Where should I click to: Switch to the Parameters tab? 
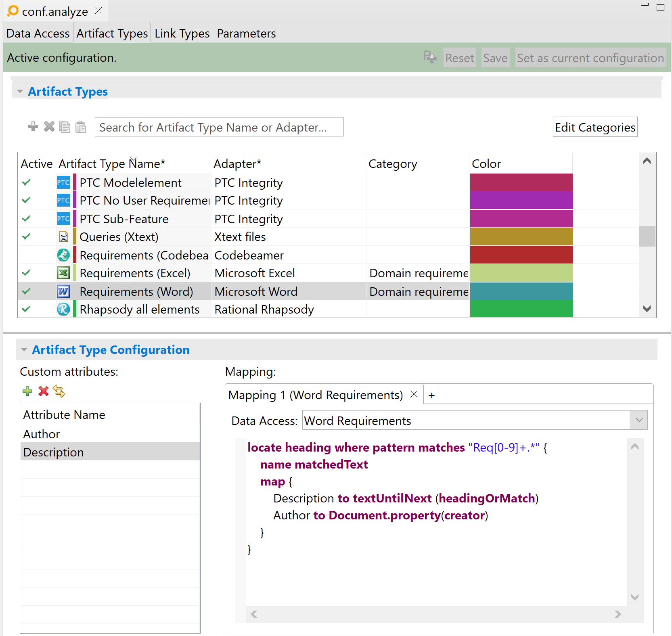pos(246,33)
